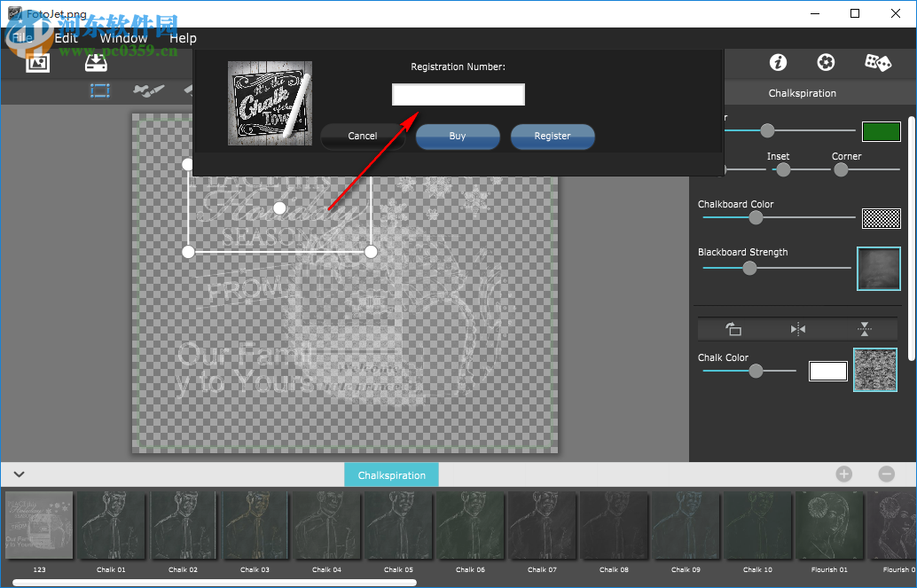This screenshot has width=917, height=588.
Task: Click the Blackboard Strength texture thumbnail
Action: tap(878, 269)
